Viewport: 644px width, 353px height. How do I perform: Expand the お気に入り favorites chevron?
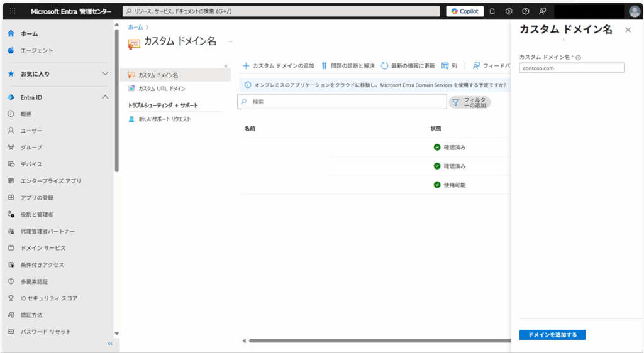[105, 74]
